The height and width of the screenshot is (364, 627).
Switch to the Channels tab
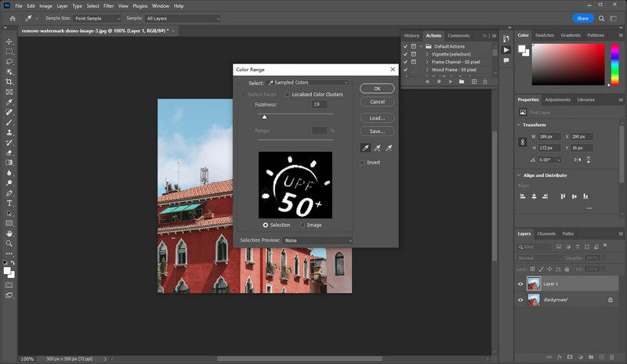click(546, 234)
